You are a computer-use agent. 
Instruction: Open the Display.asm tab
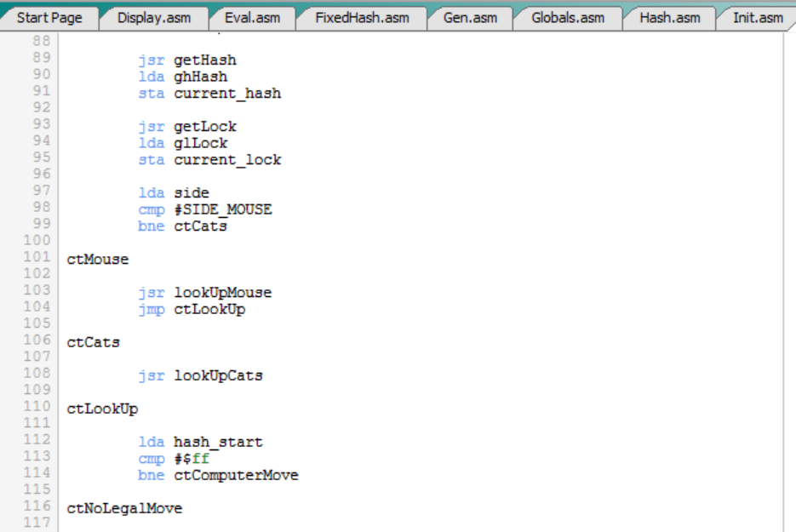tap(154, 18)
